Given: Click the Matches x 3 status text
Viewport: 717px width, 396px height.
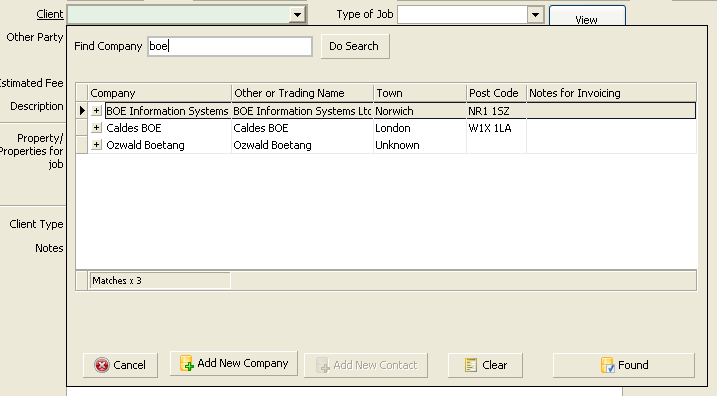Looking at the screenshot, I should click(117, 281).
